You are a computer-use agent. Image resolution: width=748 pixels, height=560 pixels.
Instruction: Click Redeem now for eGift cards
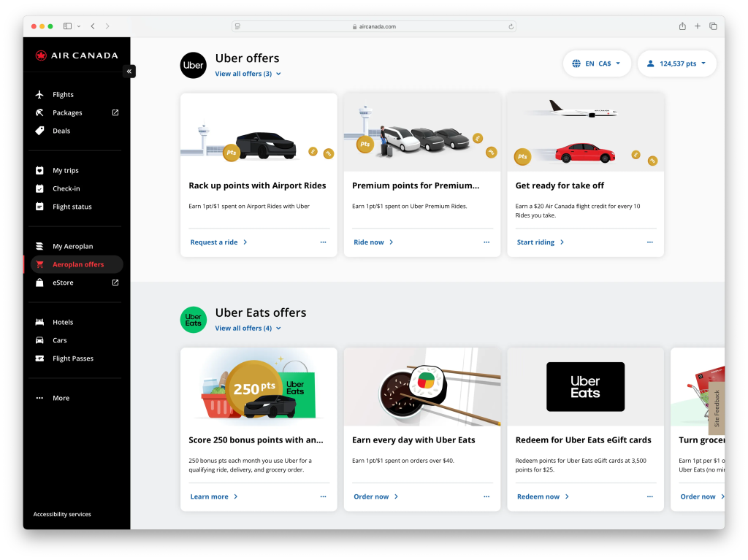(x=542, y=496)
